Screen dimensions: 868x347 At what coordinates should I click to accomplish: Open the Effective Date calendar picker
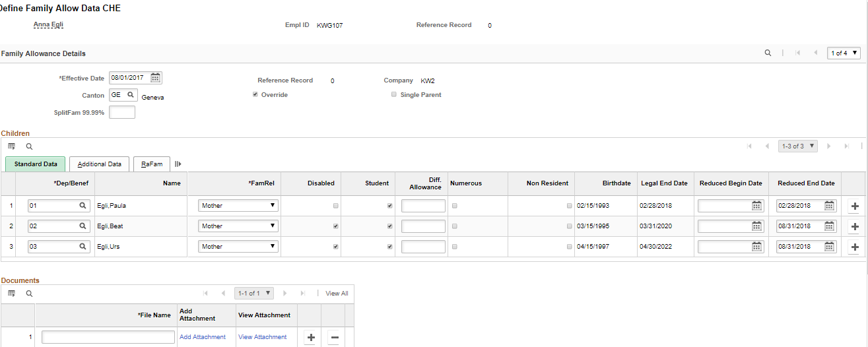click(x=155, y=78)
